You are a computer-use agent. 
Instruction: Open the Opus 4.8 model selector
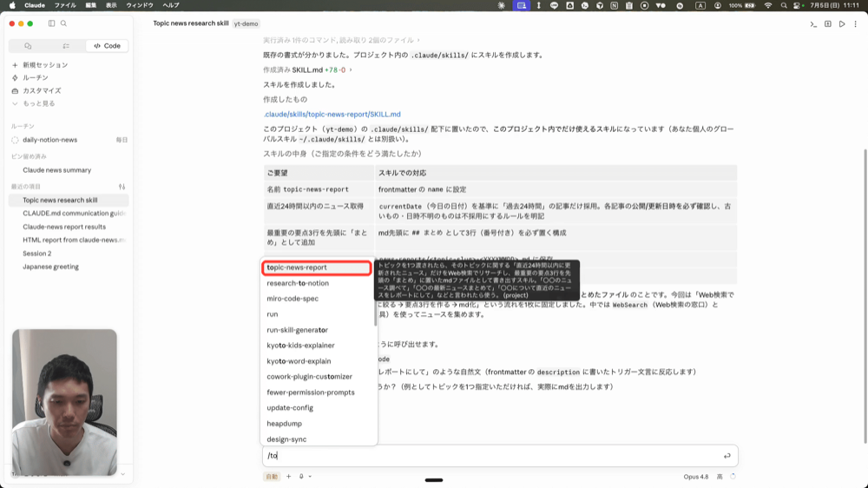pos(696,477)
